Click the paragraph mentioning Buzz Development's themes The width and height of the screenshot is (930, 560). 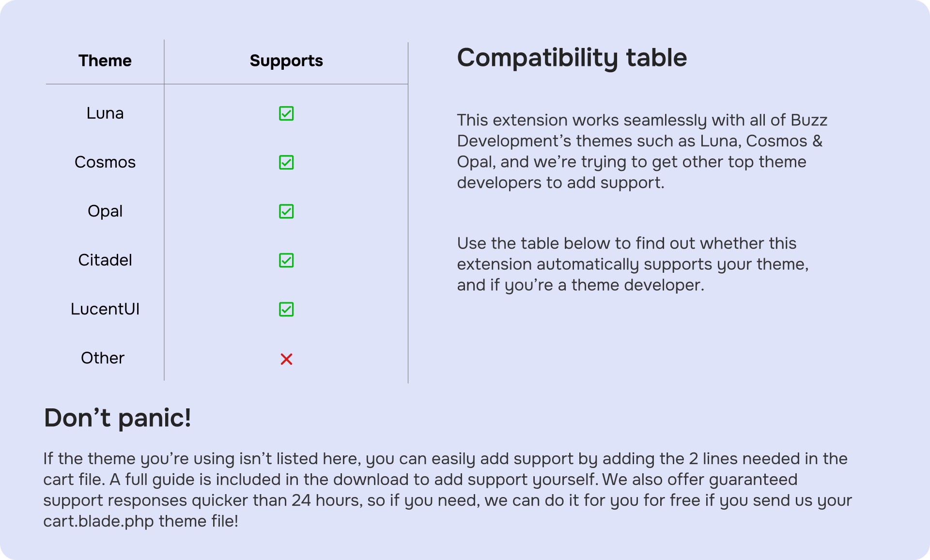tap(641, 151)
